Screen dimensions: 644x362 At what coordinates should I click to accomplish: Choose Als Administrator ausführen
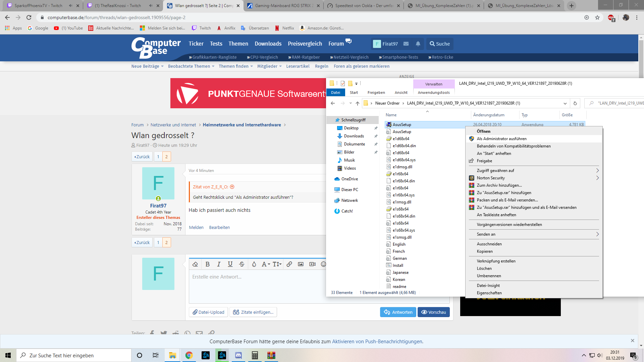pyautogui.click(x=501, y=139)
